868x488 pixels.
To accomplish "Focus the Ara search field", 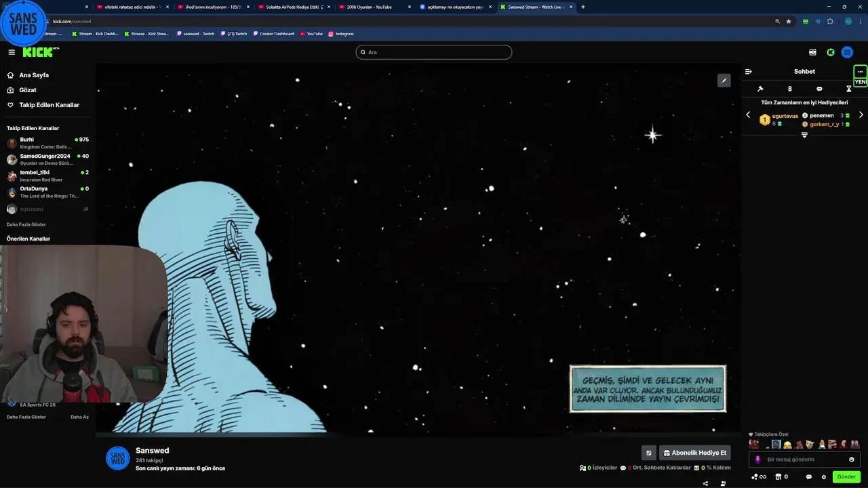I will point(433,52).
